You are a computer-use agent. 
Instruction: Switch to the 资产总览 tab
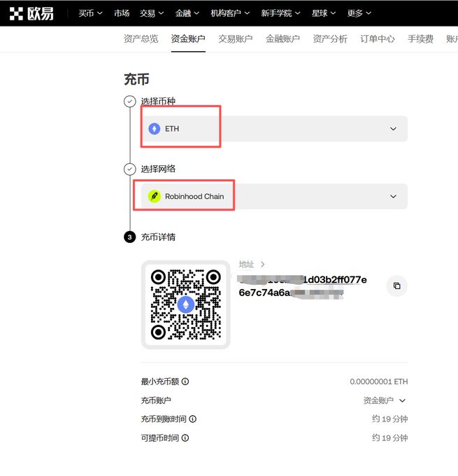pos(141,39)
